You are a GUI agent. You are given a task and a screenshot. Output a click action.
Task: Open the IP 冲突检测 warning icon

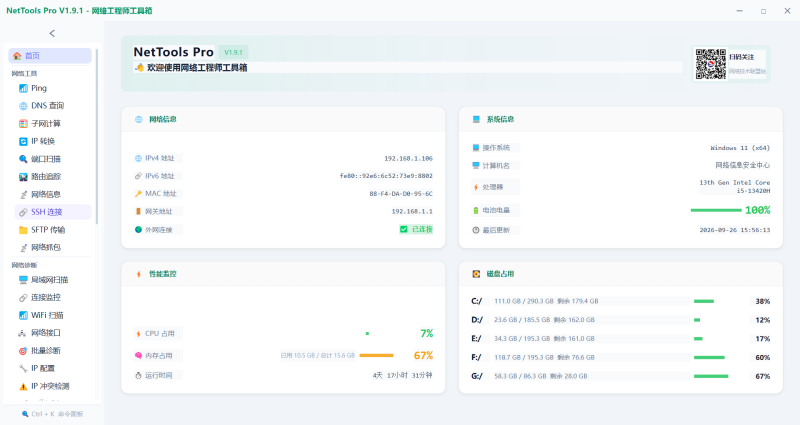click(x=23, y=386)
